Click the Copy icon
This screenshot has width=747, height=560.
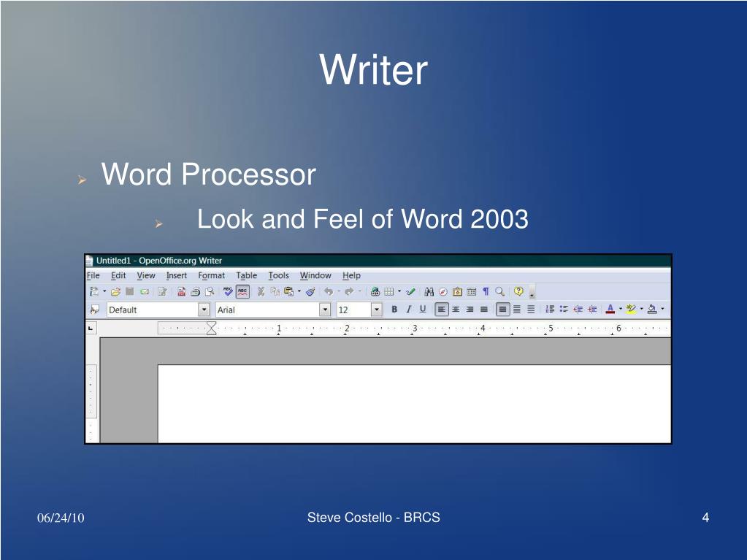point(275,291)
